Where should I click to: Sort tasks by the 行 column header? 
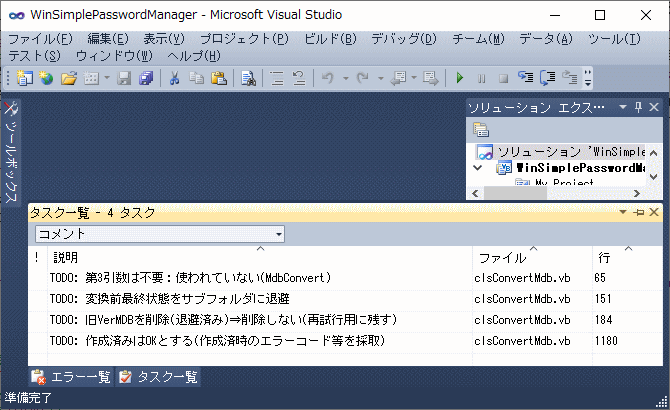[x=627, y=257]
